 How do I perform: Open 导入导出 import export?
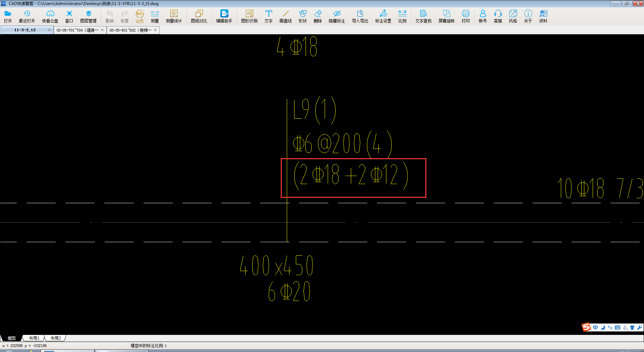coord(360,16)
